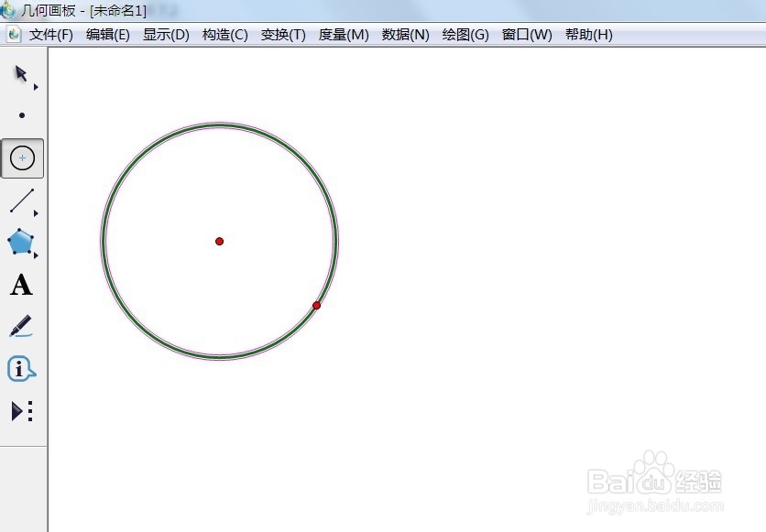The image size is (766, 532).
Task: Select the Information tool
Action: [x=21, y=368]
